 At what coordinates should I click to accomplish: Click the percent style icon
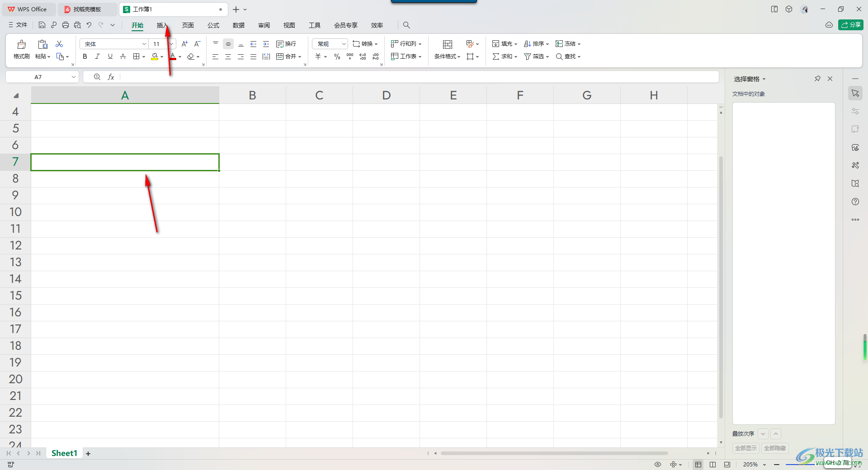click(x=337, y=56)
